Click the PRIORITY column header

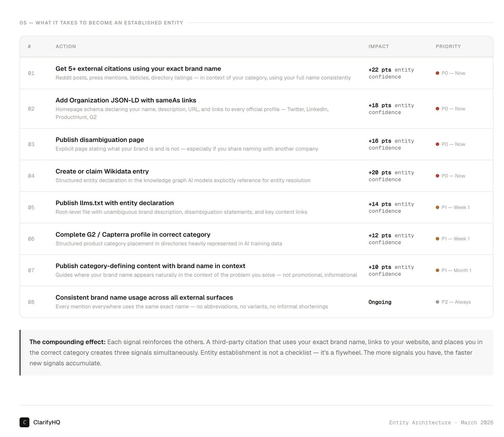(448, 47)
